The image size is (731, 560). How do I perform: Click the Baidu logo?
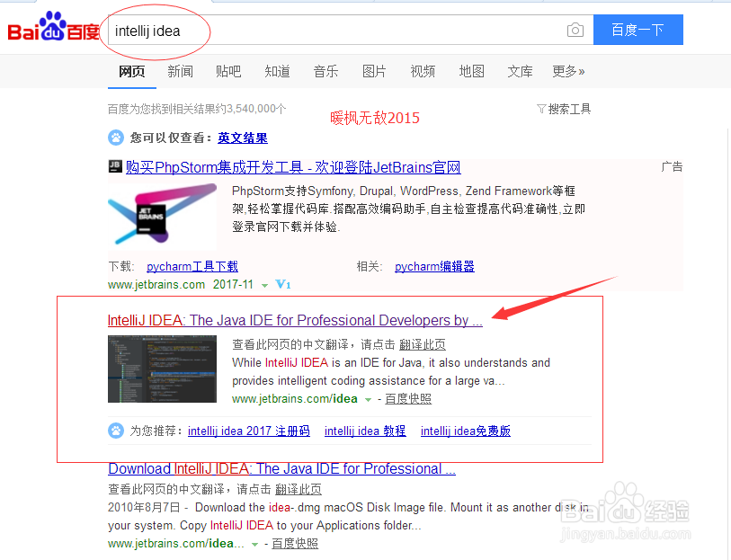[x=54, y=28]
